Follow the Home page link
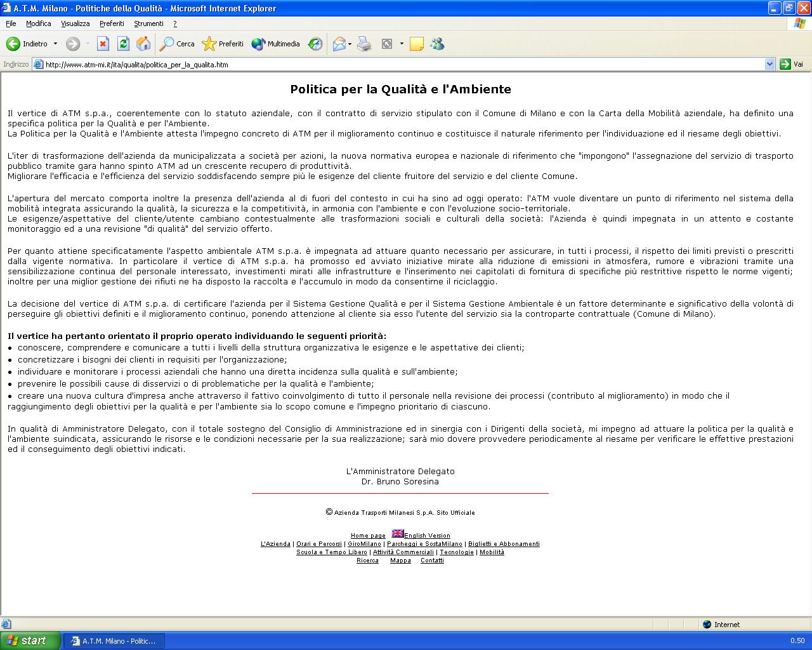This screenshot has height=650, width=812. coord(368,536)
